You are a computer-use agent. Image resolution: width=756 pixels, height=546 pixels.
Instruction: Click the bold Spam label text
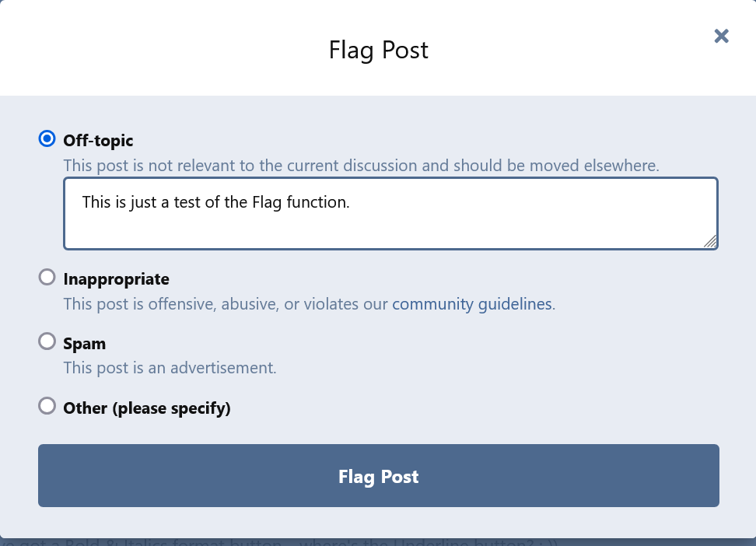tap(84, 344)
